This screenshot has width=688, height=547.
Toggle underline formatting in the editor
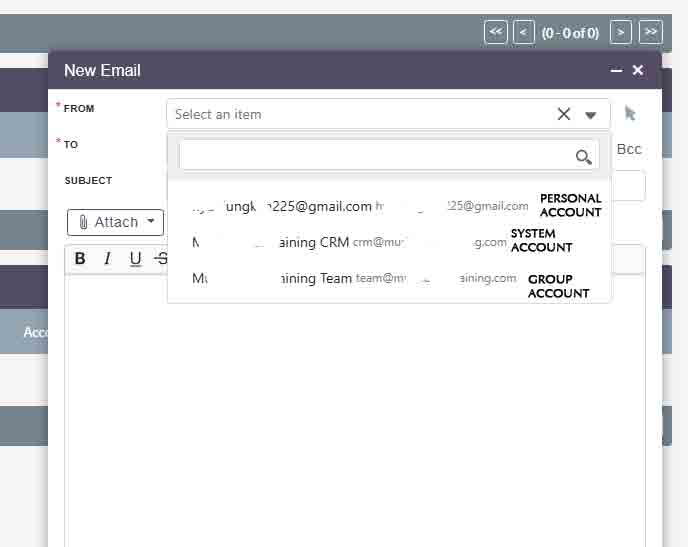click(x=135, y=259)
